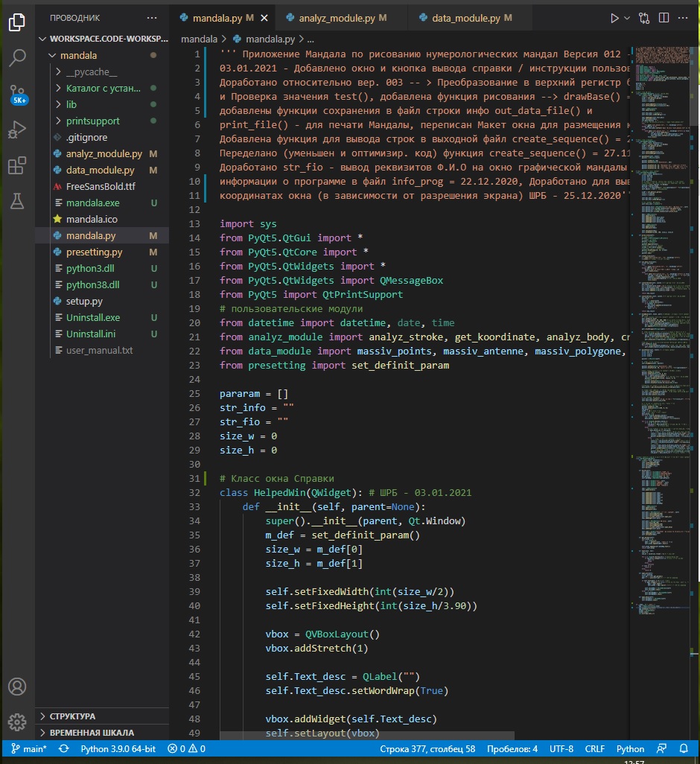Open the Explorer view in activity bar
Screen dimensions: 700x764
tap(17, 22)
